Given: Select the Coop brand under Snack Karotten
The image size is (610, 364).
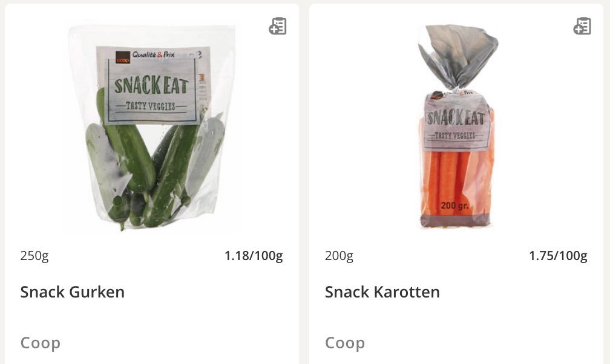Looking at the screenshot, I should (x=345, y=343).
